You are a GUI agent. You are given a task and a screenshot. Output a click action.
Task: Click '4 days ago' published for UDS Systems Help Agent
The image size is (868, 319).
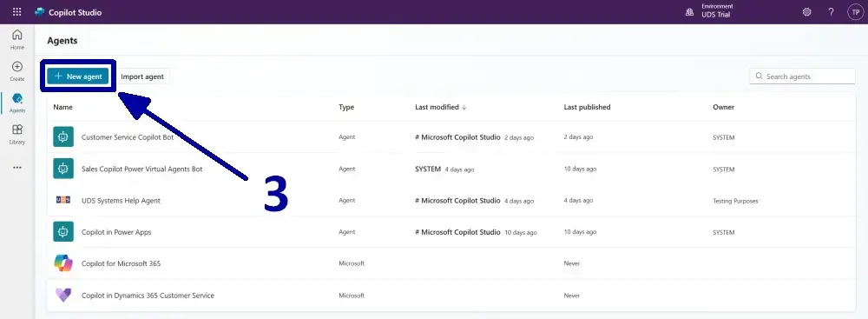pyautogui.click(x=578, y=201)
